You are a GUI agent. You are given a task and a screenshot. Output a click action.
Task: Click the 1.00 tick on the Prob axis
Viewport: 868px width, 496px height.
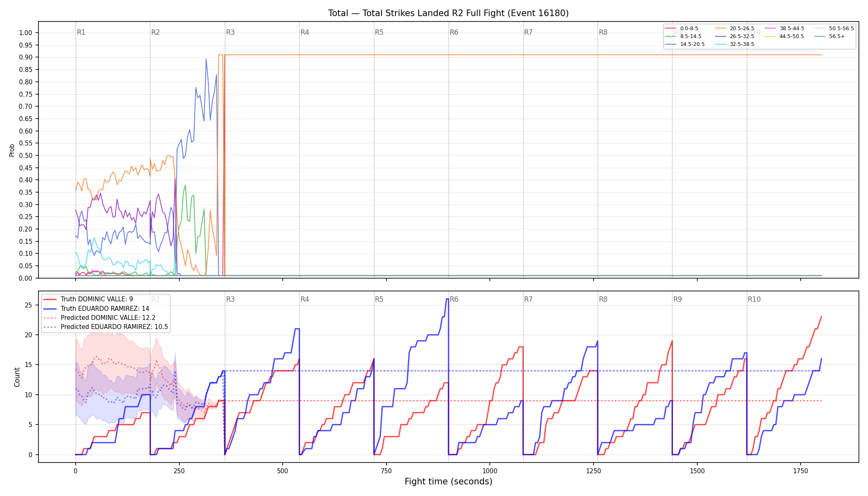[x=26, y=33]
